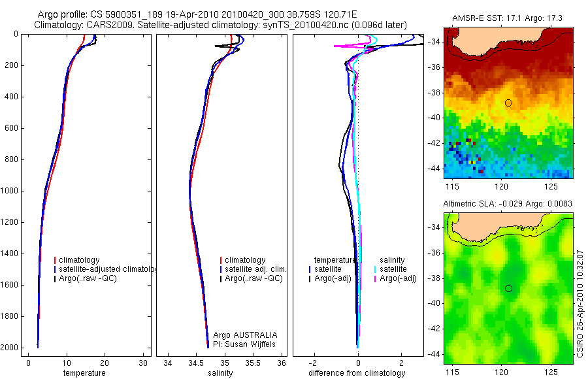Click the blue satellite-adjusted climatology marker in temperature legend
588x379 pixels.
pyautogui.click(x=55, y=269)
